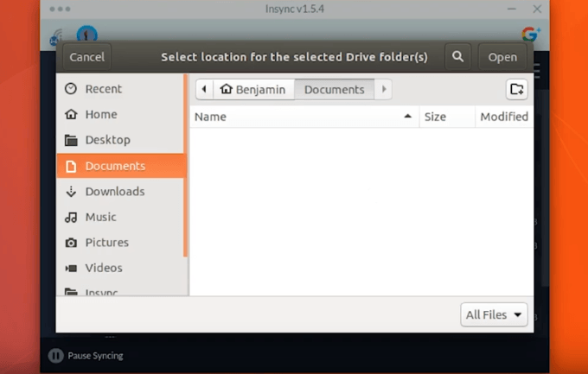Open the All Files filter dropdown

(x=494, y=314)
